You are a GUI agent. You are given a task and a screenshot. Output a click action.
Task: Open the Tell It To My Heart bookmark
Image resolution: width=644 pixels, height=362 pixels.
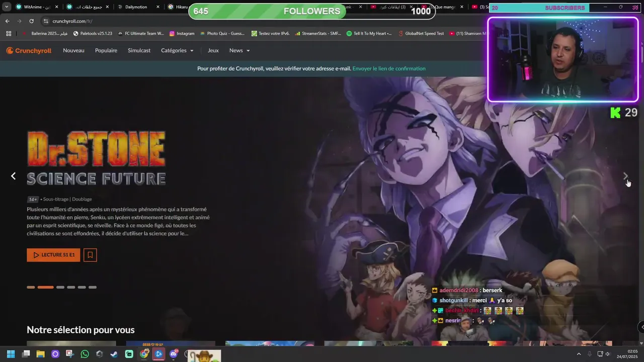[369, 33]
